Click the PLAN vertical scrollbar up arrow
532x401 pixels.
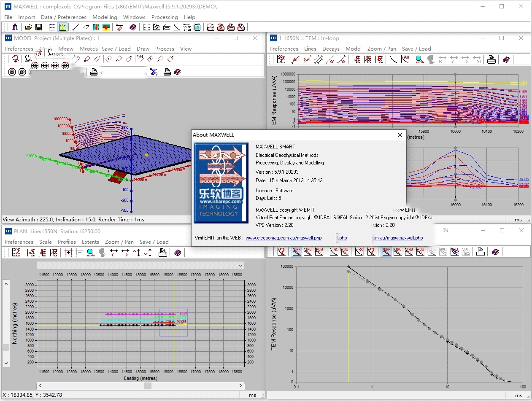[6, 283]
